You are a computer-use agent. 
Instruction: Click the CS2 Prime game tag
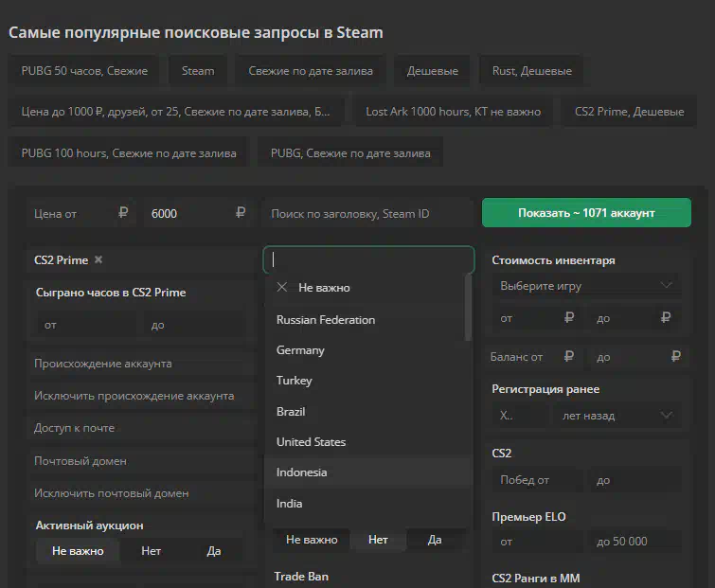click(x=62, y=259)
